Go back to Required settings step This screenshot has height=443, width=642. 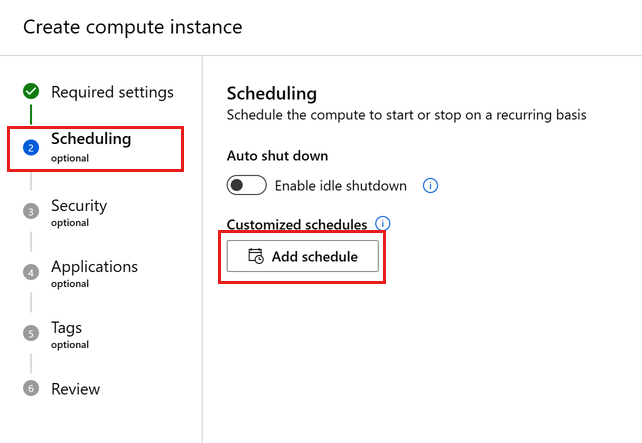click(x=112, y=92)
